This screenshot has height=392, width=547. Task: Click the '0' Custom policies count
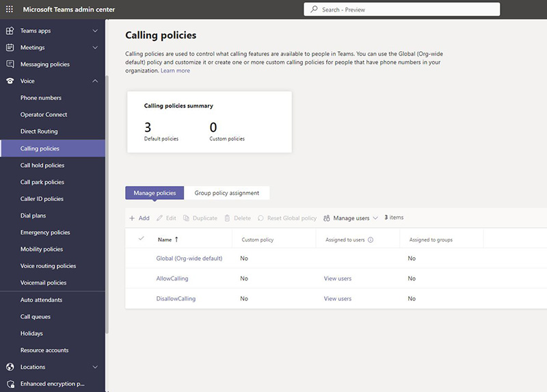pyautogui.click(x=213, y=127)
